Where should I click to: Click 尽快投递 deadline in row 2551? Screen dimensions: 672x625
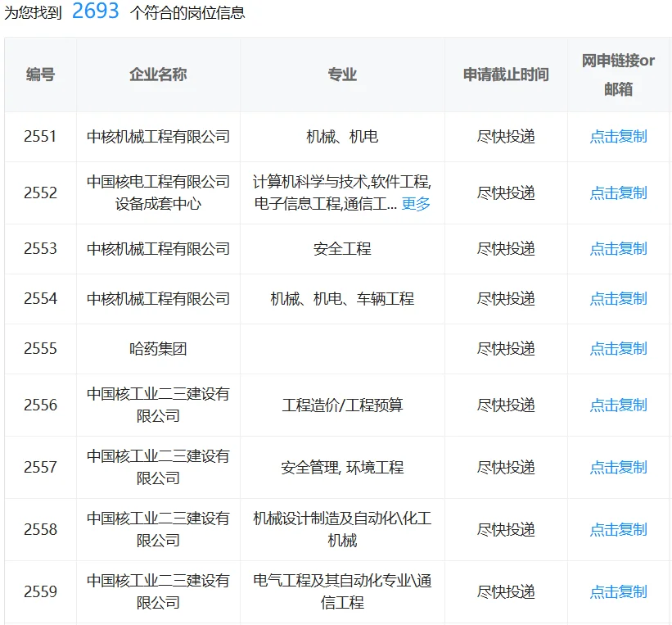click(506, 137)
